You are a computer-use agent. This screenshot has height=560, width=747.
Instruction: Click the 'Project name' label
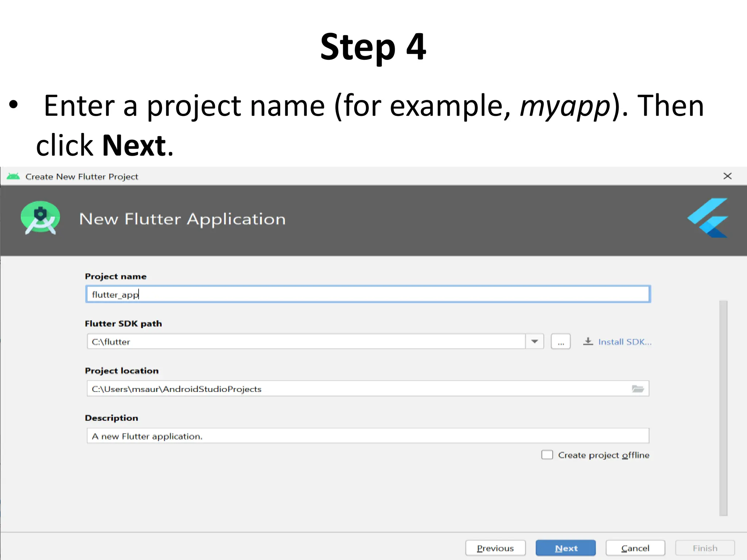(116, 276)
